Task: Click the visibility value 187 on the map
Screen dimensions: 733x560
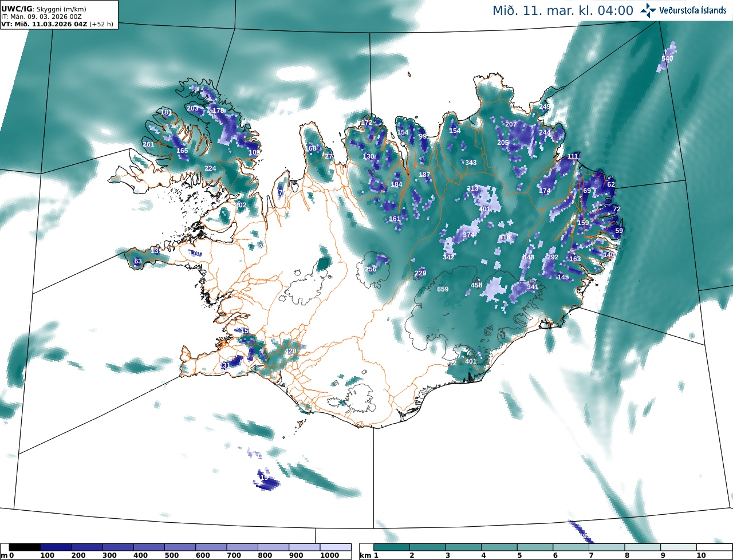Action: tap(424, 175)
